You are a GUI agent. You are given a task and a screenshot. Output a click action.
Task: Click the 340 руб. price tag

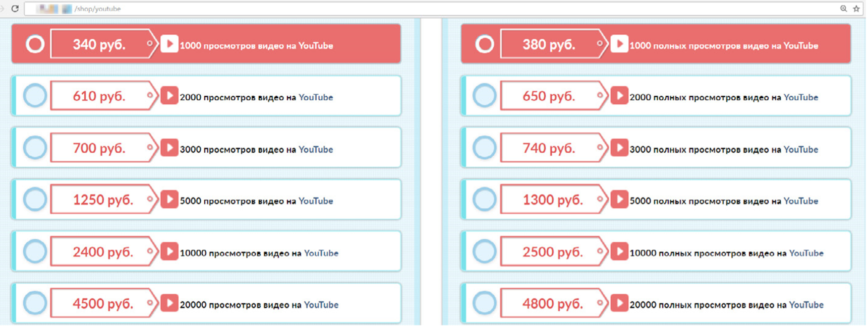(104, 44)
